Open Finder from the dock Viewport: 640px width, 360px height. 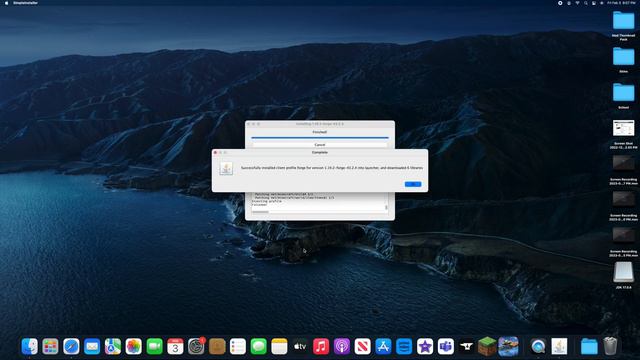point(29,347)
